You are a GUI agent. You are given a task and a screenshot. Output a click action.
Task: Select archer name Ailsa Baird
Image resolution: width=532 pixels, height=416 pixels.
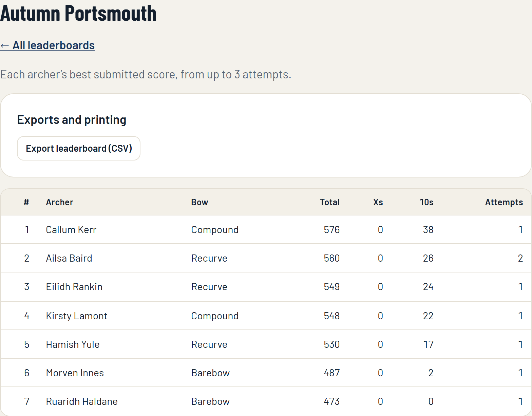tap(69, 258)
